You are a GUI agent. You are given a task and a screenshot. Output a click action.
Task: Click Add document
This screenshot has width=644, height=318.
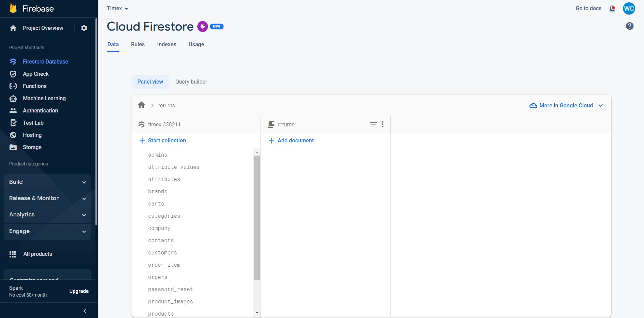[291, 141]
